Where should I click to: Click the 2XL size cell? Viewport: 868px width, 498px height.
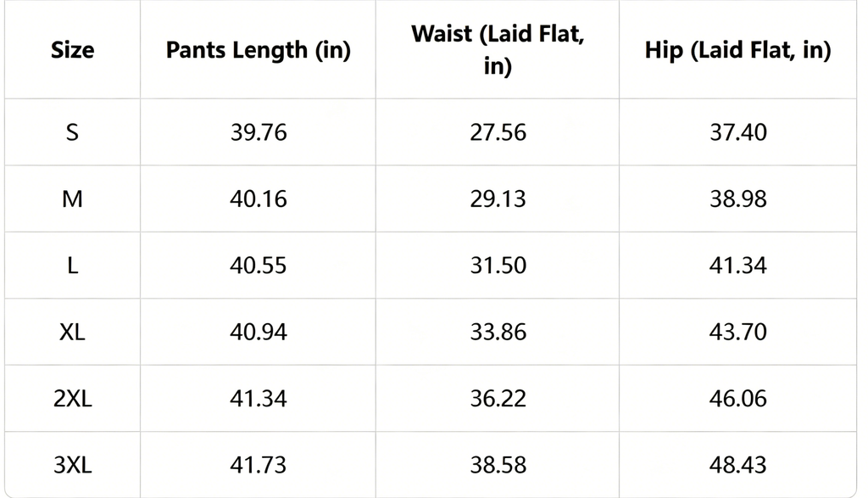[x=73, y=398]
